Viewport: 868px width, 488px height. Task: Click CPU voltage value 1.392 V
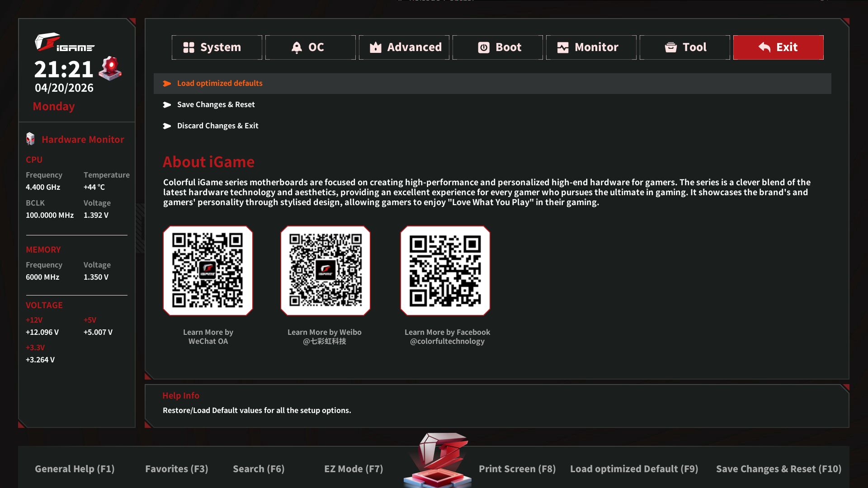click(96, 215)
